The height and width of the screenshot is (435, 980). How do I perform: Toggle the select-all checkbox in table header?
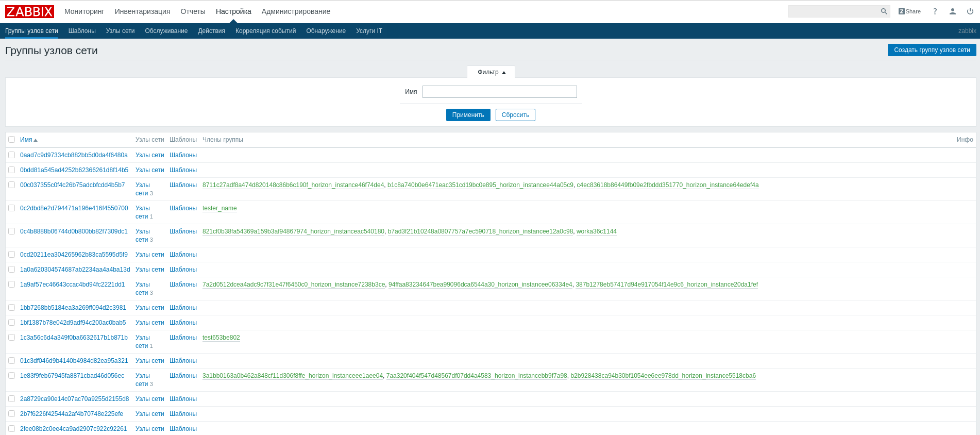tap(12, 140)
